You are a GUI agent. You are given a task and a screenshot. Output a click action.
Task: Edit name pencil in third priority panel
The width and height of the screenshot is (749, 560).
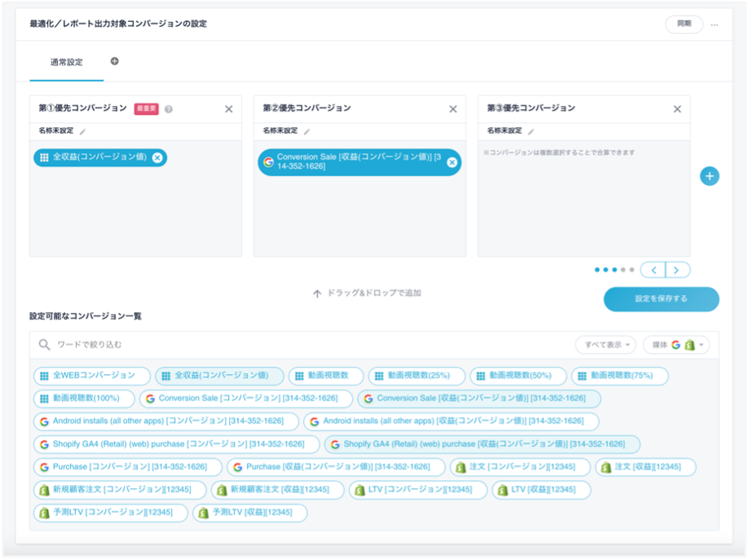(x=531, y=131)
